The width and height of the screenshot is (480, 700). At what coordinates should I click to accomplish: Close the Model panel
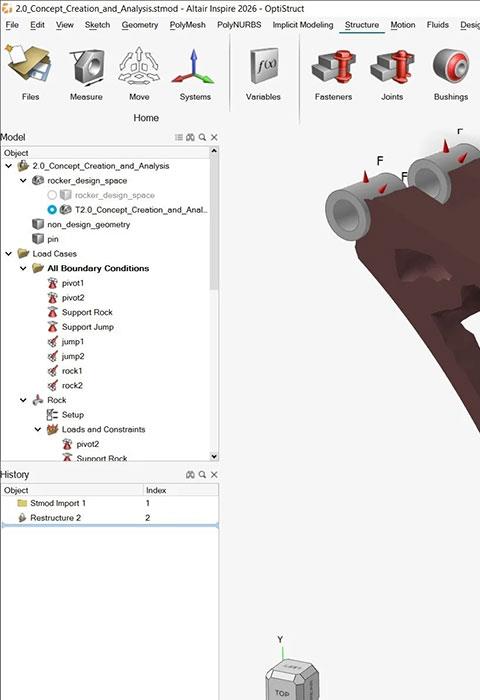pyautogui.click(x=214, y=138)
